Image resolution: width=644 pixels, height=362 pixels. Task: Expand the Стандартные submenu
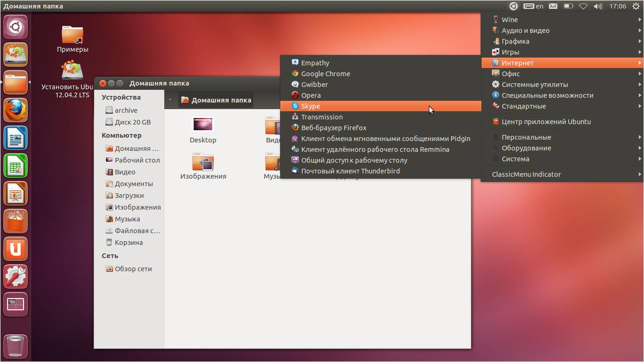click(x=562, y=106)
